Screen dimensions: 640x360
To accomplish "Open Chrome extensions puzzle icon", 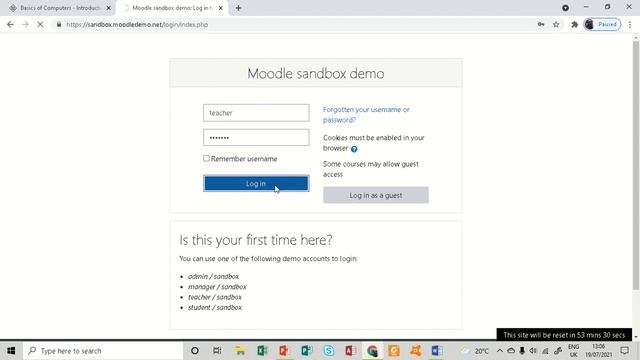I will pos(575,24).
